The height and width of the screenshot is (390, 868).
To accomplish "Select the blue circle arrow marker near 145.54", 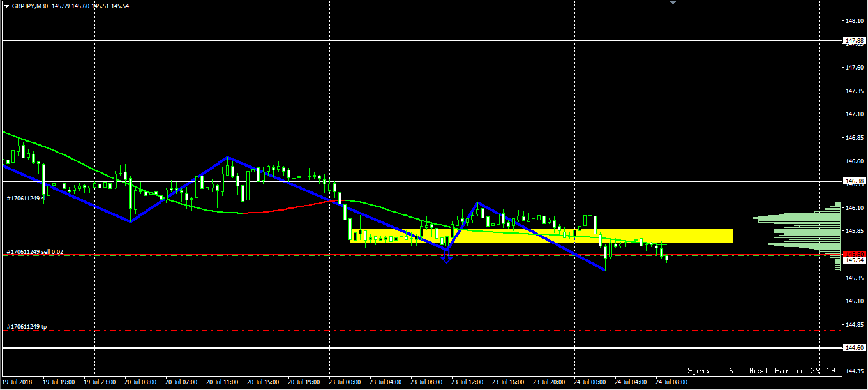I will coord(447,258).
